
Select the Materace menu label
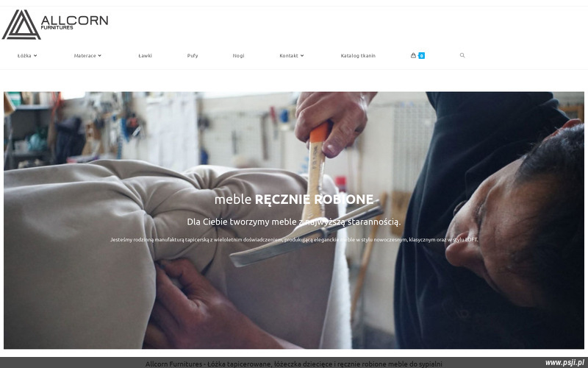click(85, 56)
